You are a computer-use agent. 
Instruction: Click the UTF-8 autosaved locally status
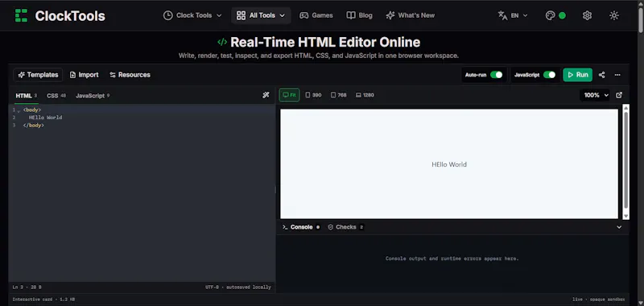(x=238, y=287)
